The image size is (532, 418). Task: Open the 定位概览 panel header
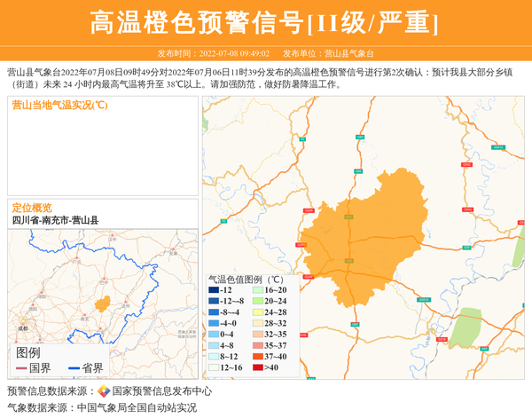(x=32, y=208)
